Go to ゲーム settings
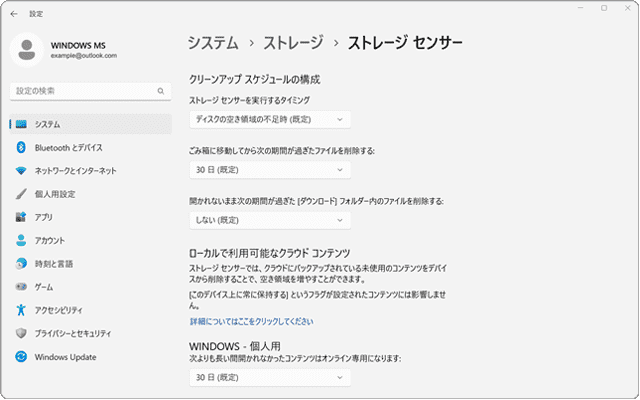 pyautogui.click(x=91, y=287)
